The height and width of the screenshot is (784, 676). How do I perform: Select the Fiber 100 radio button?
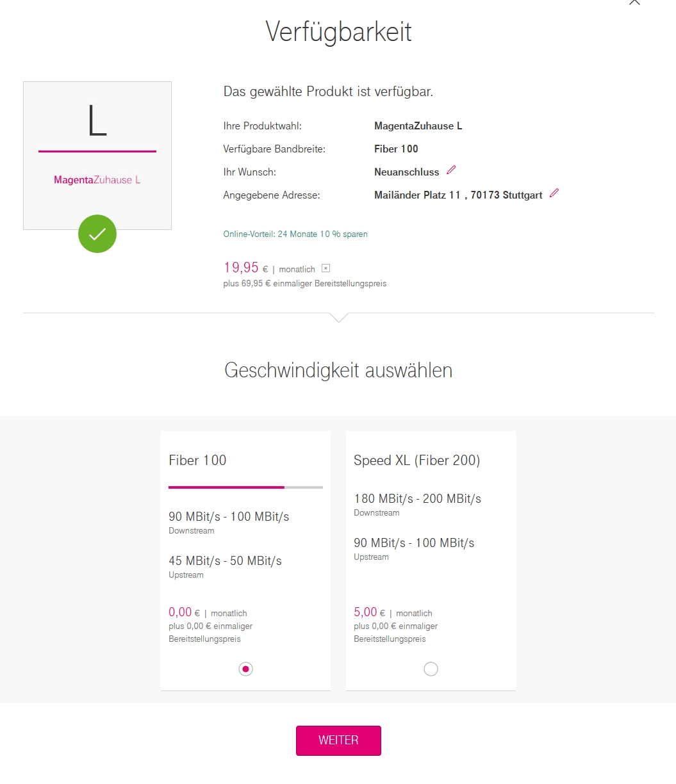[245, 669]
